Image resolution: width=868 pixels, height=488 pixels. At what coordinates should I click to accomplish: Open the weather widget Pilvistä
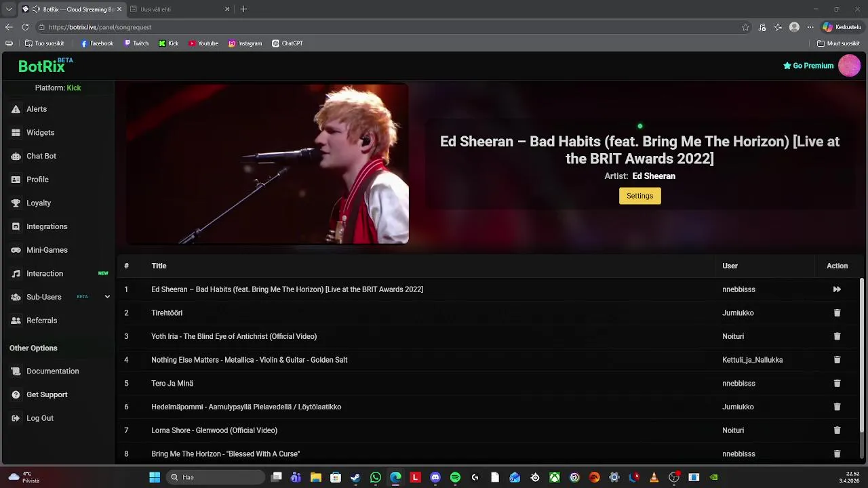pyautogui.click(x=24, y=477)
